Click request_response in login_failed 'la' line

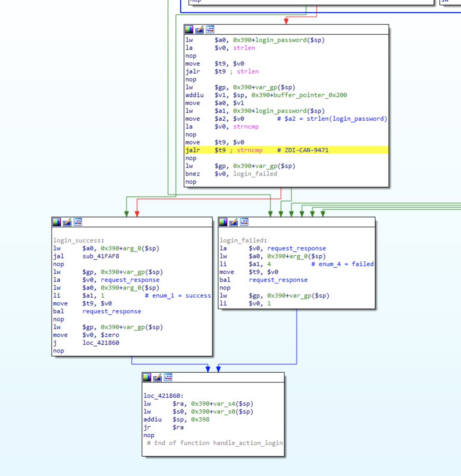click(296, 248)
